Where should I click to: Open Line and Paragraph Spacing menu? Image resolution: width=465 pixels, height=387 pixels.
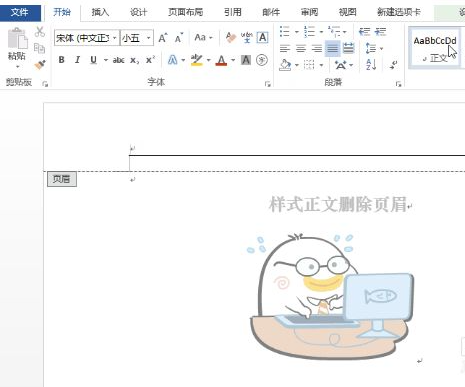coord(374,49)
